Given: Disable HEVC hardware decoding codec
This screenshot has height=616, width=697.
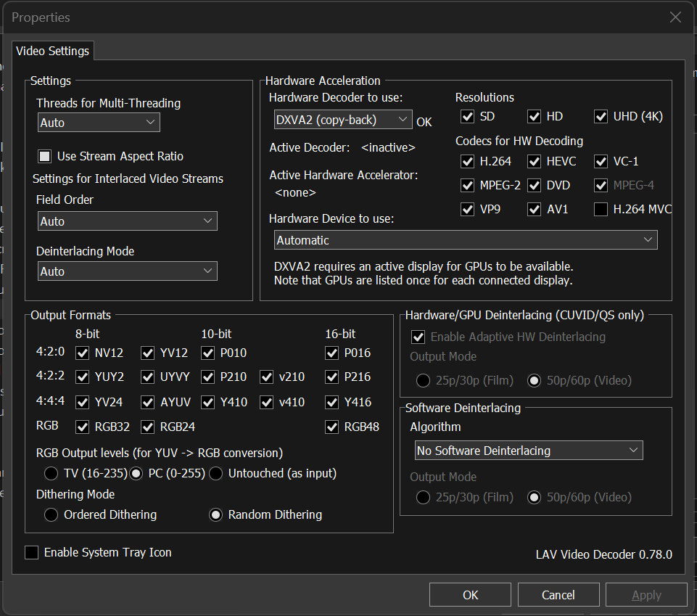Looking at the screenshot, I should [534, 161].
